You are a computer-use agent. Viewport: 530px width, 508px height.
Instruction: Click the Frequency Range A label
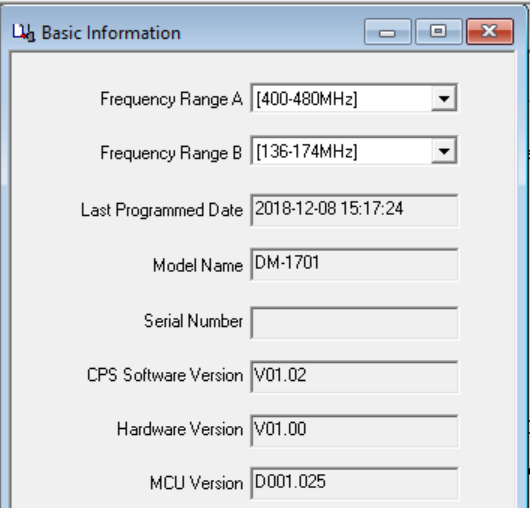click(x=171, y=99)
